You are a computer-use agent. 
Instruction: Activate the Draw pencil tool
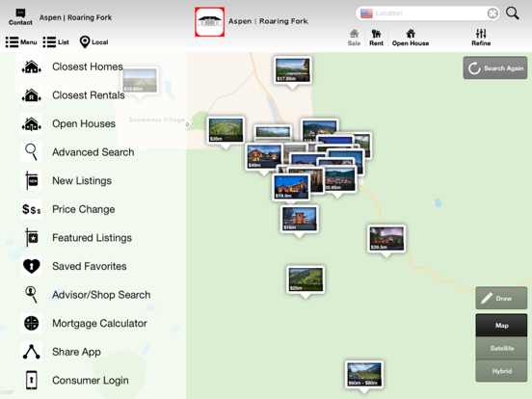click(x=501, y=298)
